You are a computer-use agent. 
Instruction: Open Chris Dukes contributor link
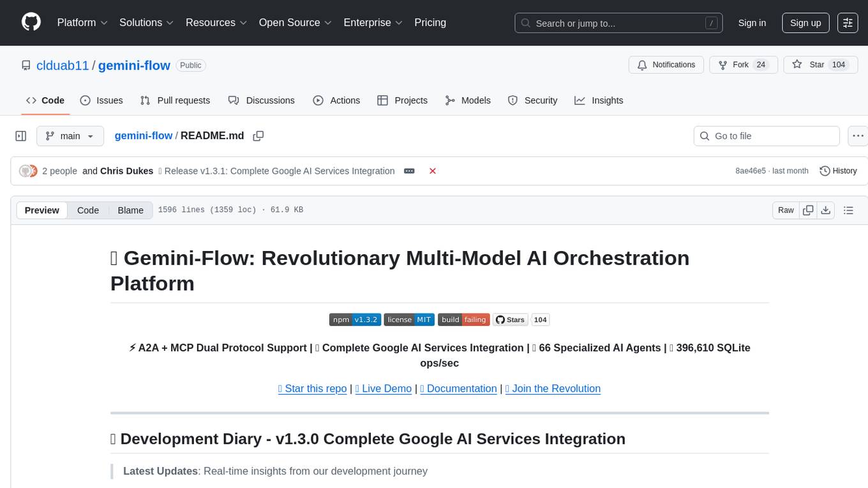[x=127, y=171]
